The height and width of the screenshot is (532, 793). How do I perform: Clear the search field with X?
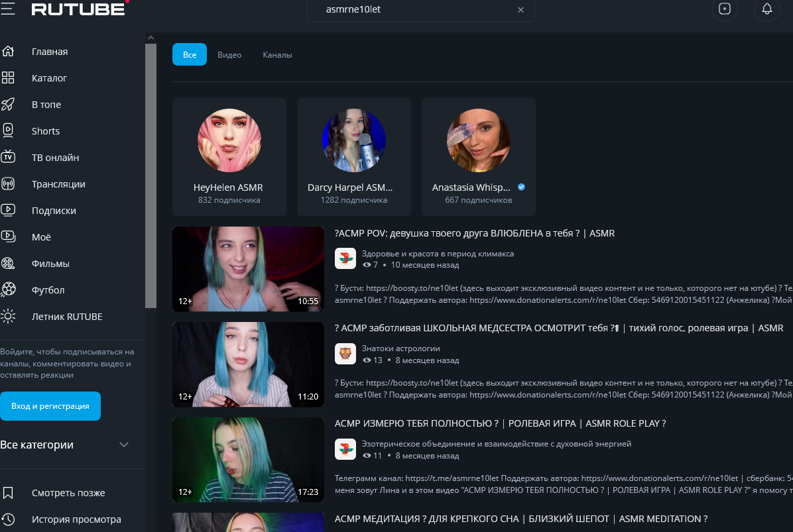point(520,9)
